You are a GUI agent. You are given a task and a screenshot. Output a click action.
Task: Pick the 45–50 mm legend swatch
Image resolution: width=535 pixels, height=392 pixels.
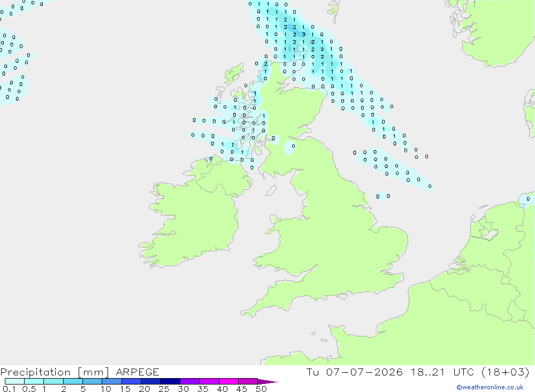pyautogui.click(x=248, y=381)
